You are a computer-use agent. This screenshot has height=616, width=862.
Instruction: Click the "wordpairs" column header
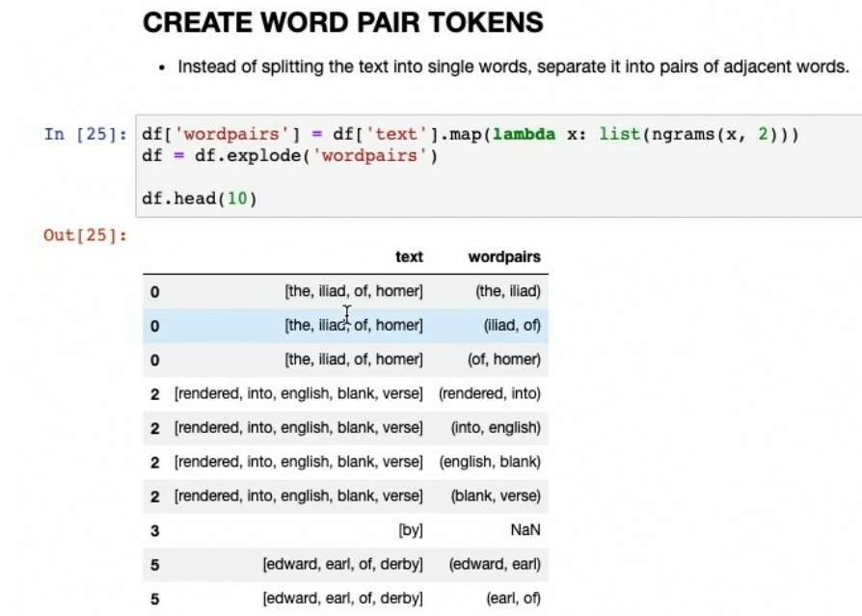pyautogui.click(x=503, y=256)
